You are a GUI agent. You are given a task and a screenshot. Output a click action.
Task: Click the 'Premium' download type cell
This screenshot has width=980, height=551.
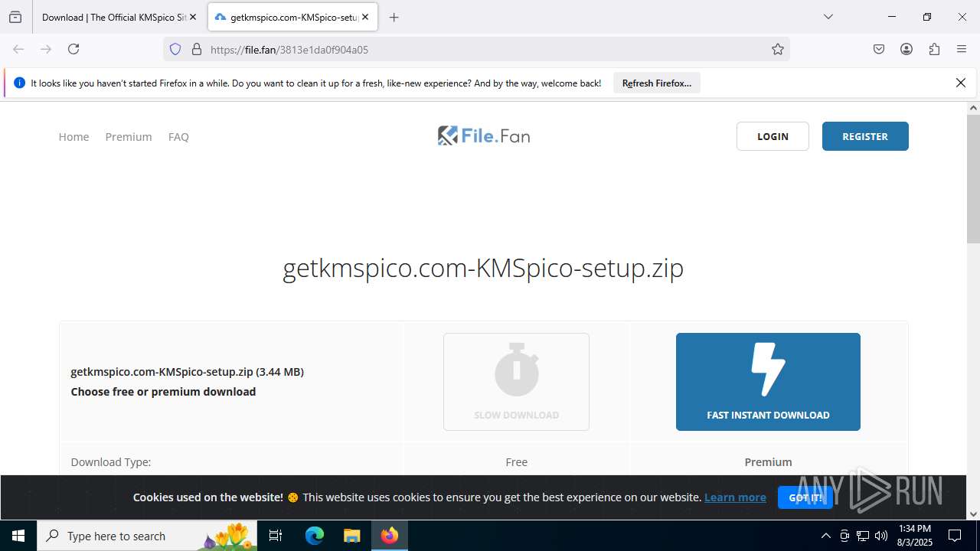[x=768, y=461]
